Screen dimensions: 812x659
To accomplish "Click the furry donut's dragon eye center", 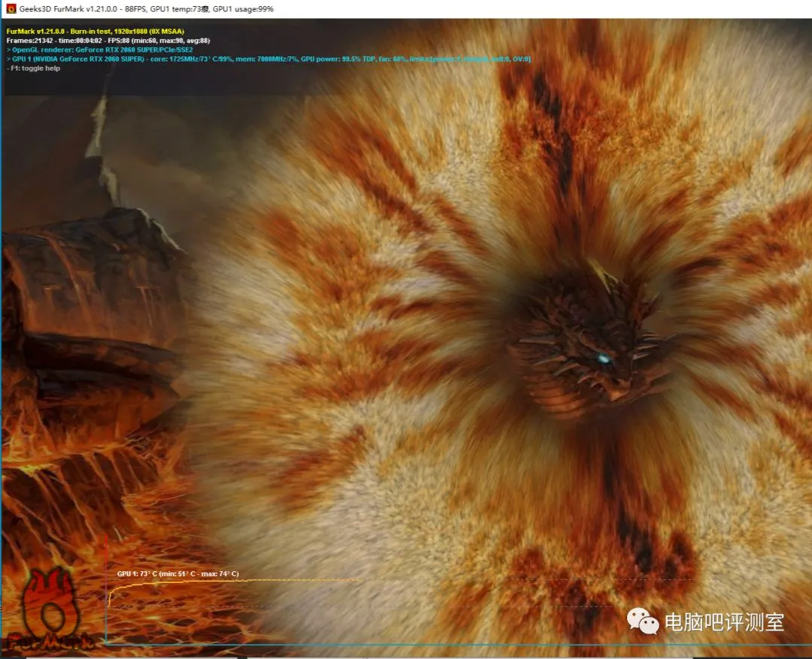I will (x=604, y=358).
